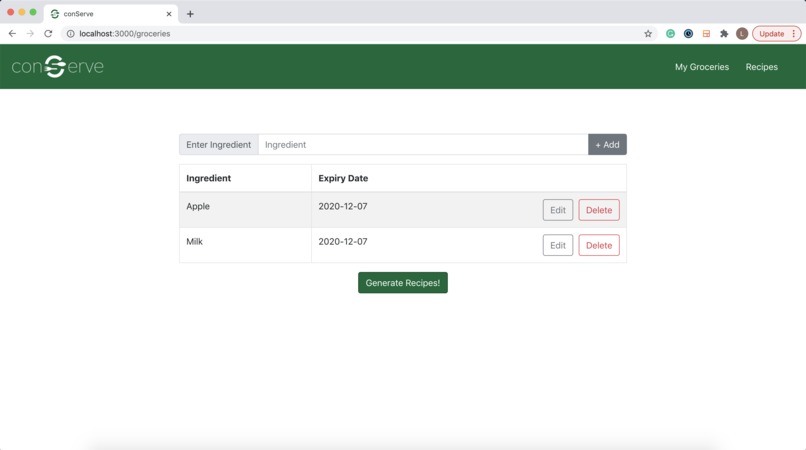Close the conServe tab
The height and width of the screenshot is (450, 806).
coord(169,14)
